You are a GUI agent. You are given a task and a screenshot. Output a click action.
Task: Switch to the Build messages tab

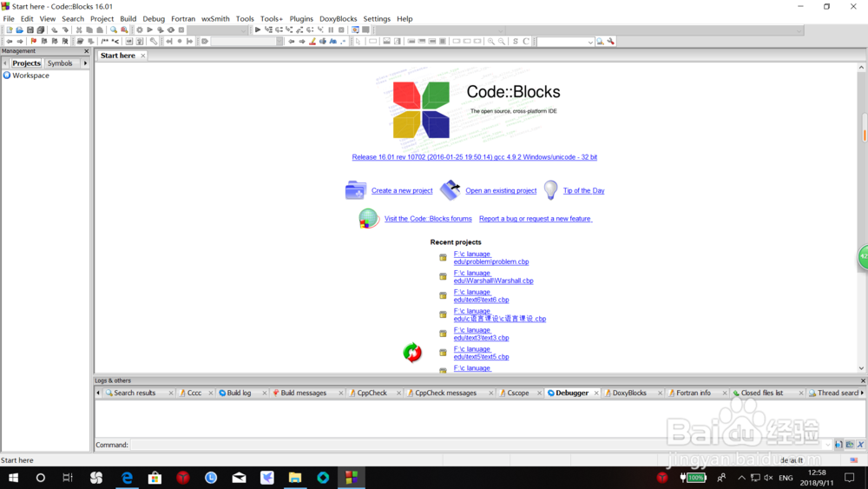(303, 393)
